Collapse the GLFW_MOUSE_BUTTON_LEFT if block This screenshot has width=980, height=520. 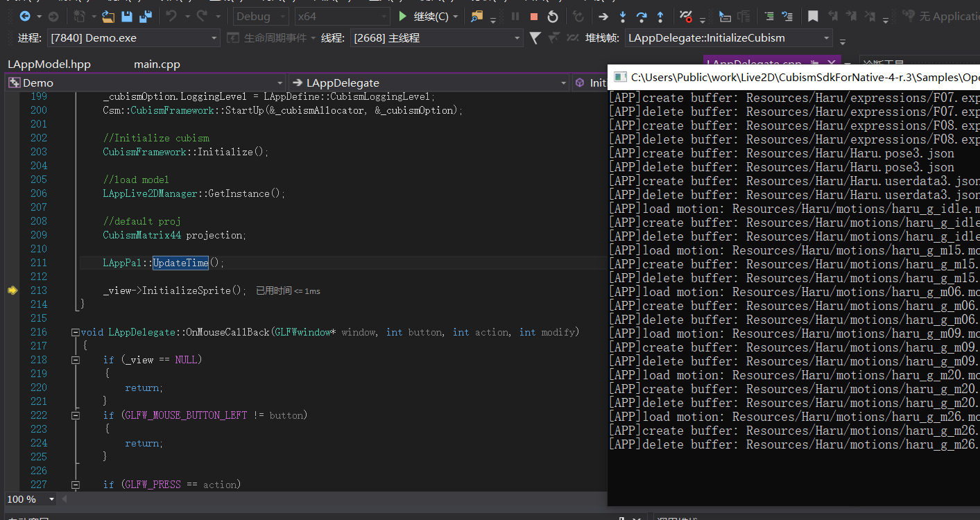[x=75, y=415]
